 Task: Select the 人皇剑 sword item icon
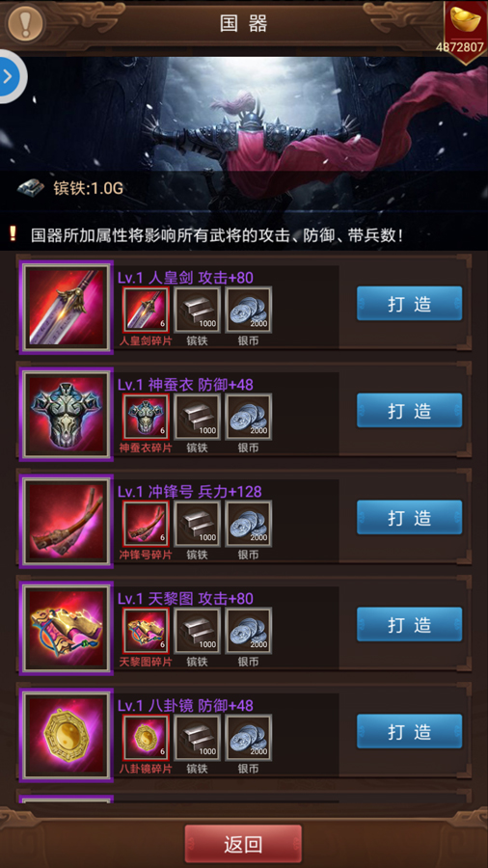67,307
